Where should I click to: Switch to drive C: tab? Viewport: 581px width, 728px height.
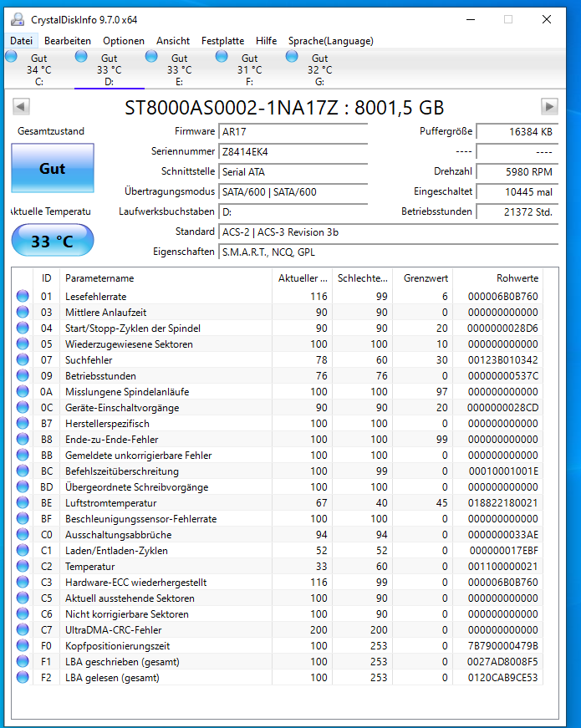(39, 69)
